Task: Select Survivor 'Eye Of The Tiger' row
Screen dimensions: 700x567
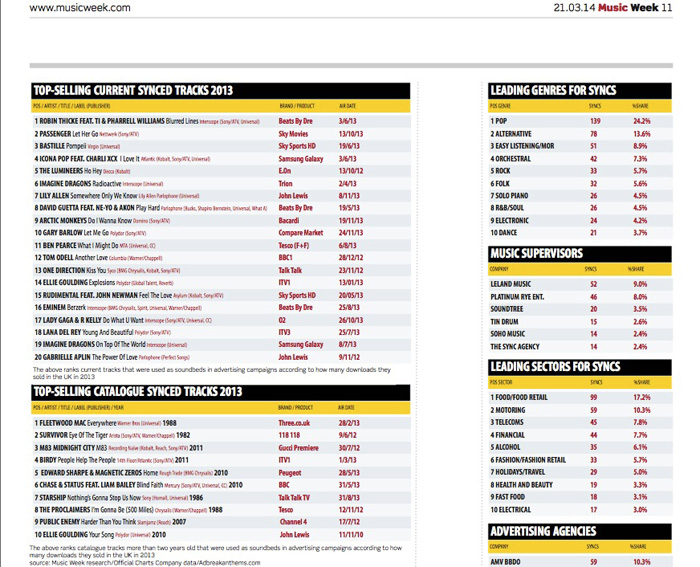Action: pos(221,435)
